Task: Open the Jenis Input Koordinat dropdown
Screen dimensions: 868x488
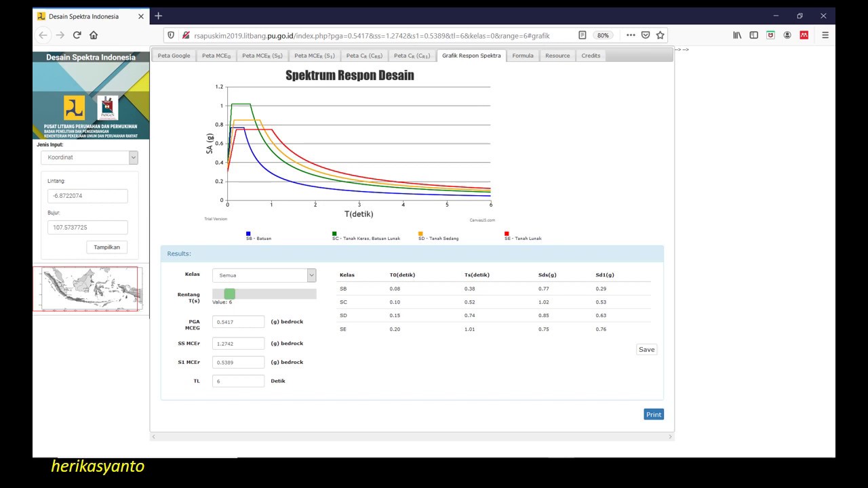Action: click(89, 157)
